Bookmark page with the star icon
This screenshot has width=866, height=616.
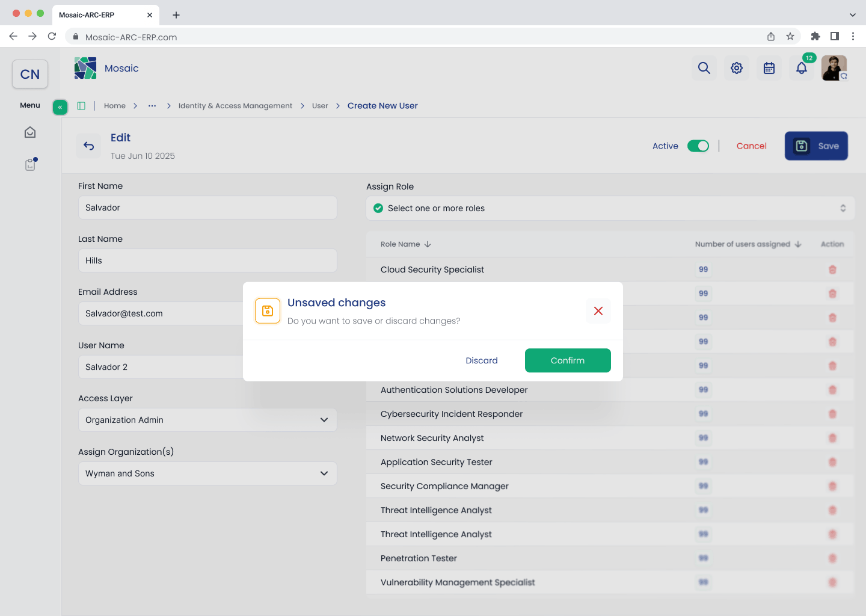790,36
